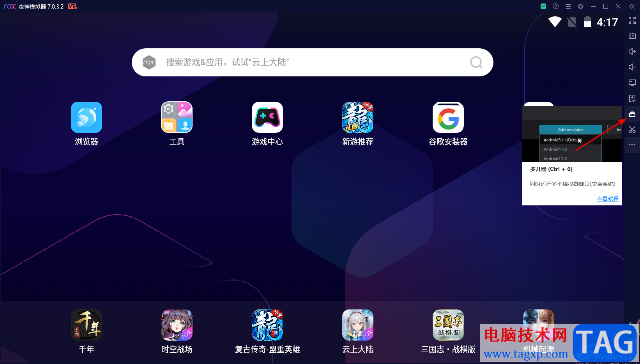Click the 4:17 clock

pos(607,22)
